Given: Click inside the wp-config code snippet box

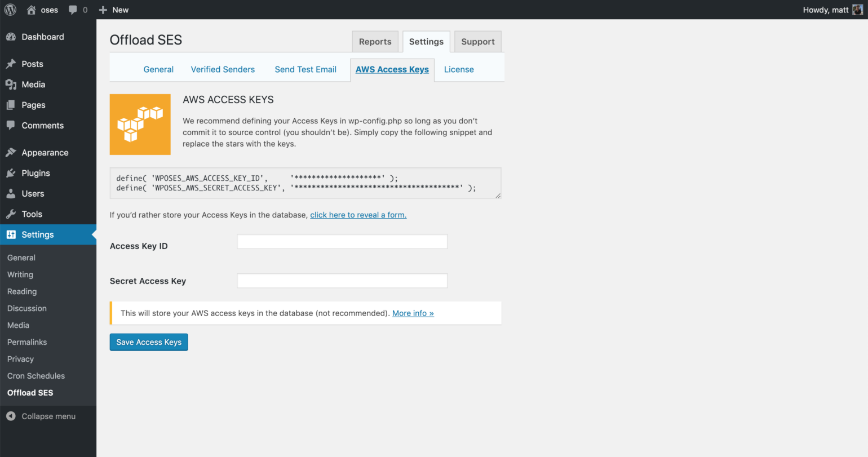Looking at the screenshot, I should (x=305, y=183).
